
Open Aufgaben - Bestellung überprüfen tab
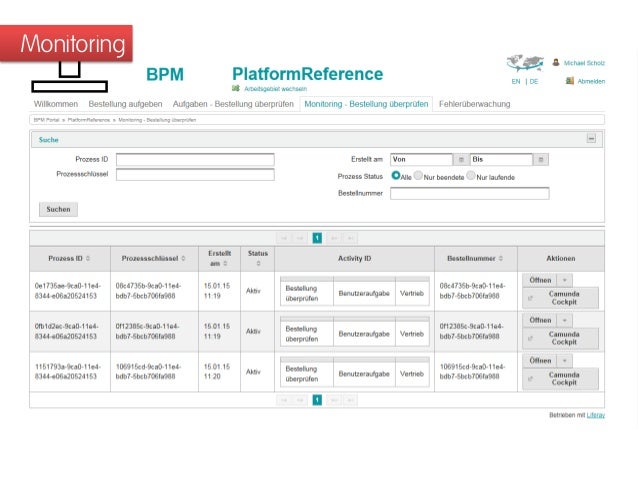(x=233, y=104)
